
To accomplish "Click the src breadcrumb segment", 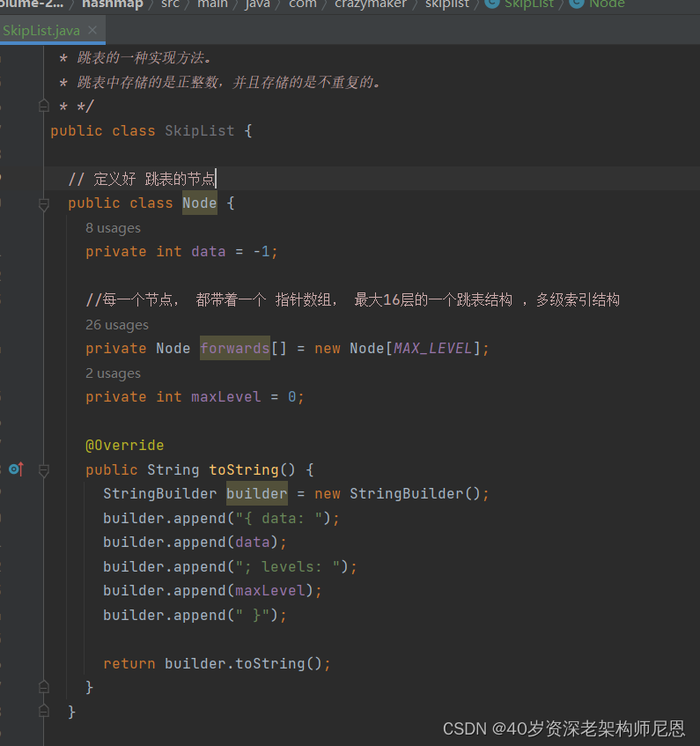I will tap(170, 4).
